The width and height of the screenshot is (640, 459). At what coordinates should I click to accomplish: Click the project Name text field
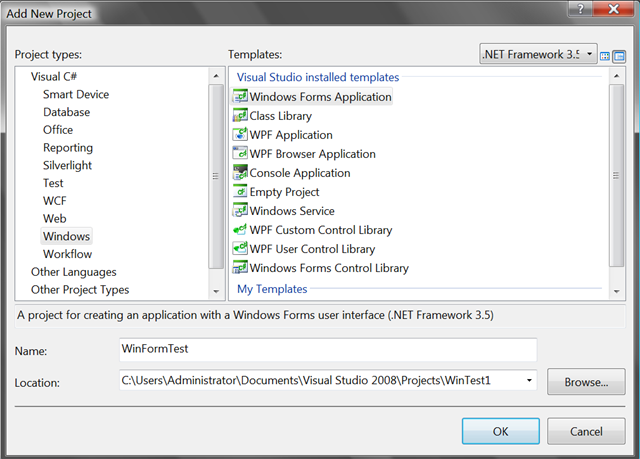[x=327, y=350]
